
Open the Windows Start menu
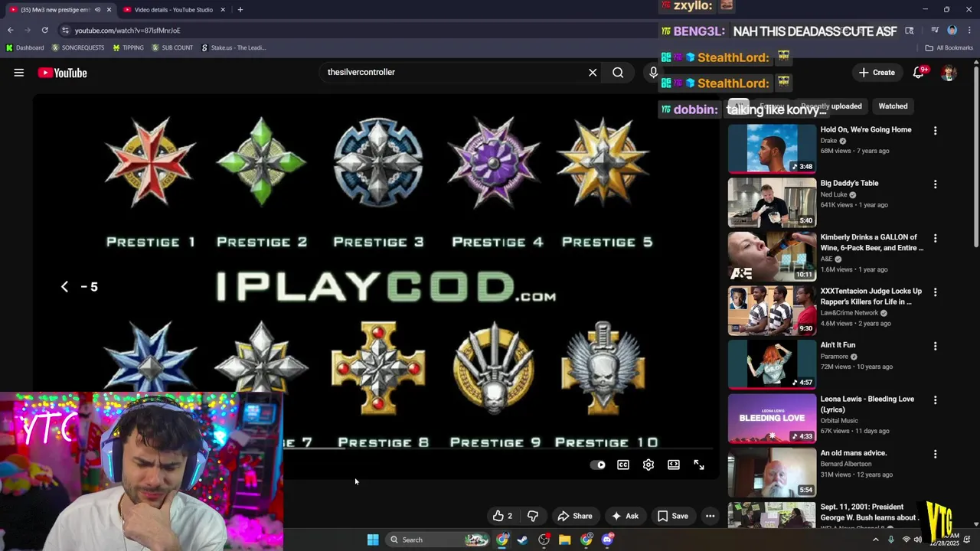[x=373, y=540]
